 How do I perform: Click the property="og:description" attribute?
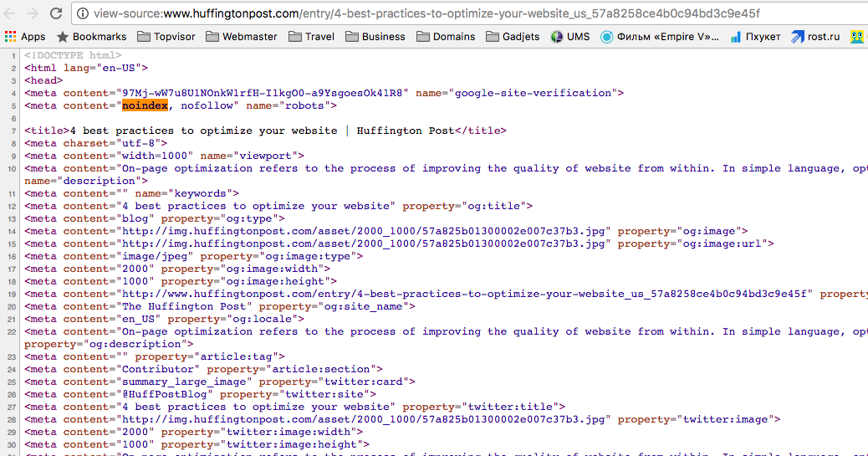tap(105, 344)
